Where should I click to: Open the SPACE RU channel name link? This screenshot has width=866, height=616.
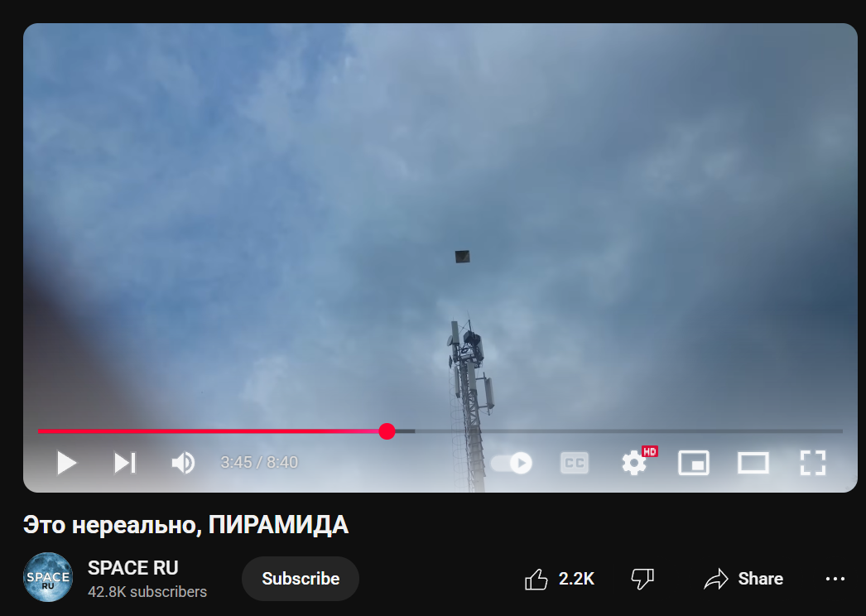133,568
